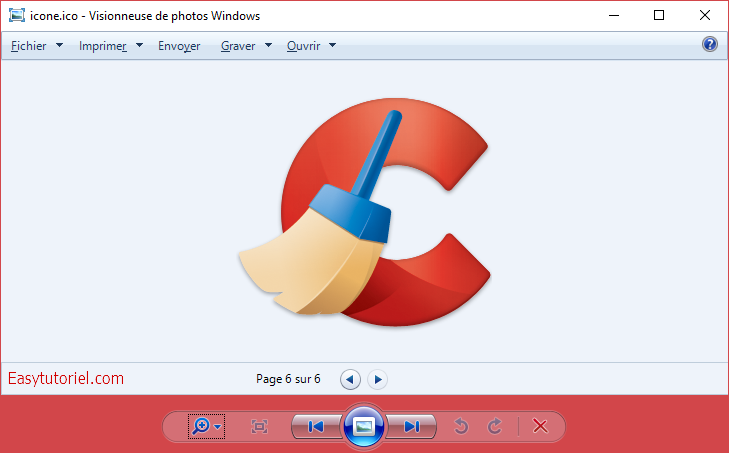Open the zoom slider dropdown arrow

click(x=218, y=426)
